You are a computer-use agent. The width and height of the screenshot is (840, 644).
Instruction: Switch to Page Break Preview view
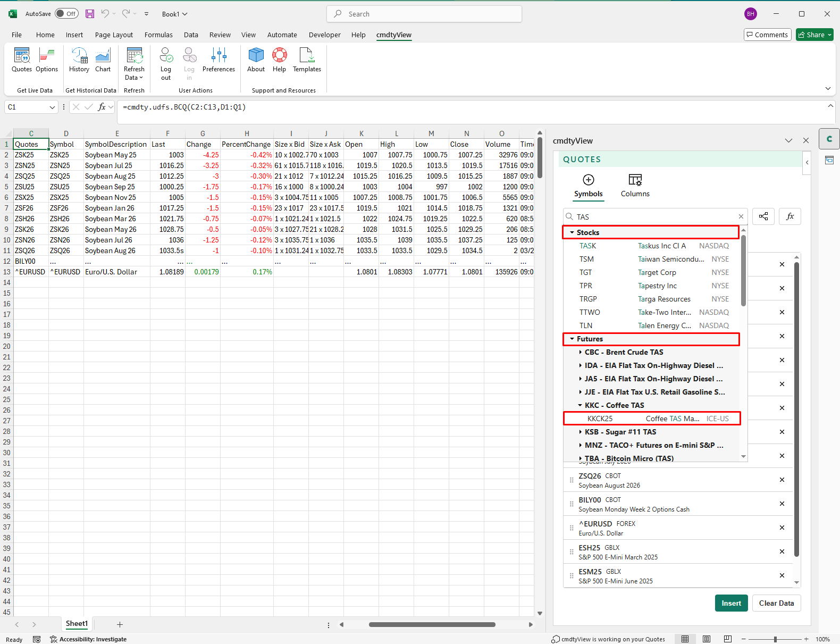728,639
